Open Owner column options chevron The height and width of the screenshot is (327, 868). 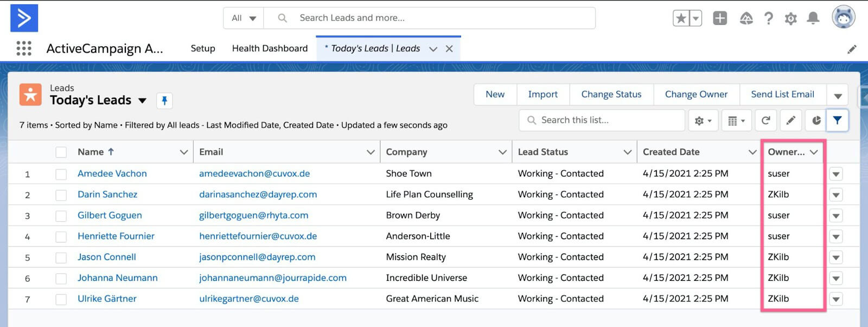(x=814, y=152)
